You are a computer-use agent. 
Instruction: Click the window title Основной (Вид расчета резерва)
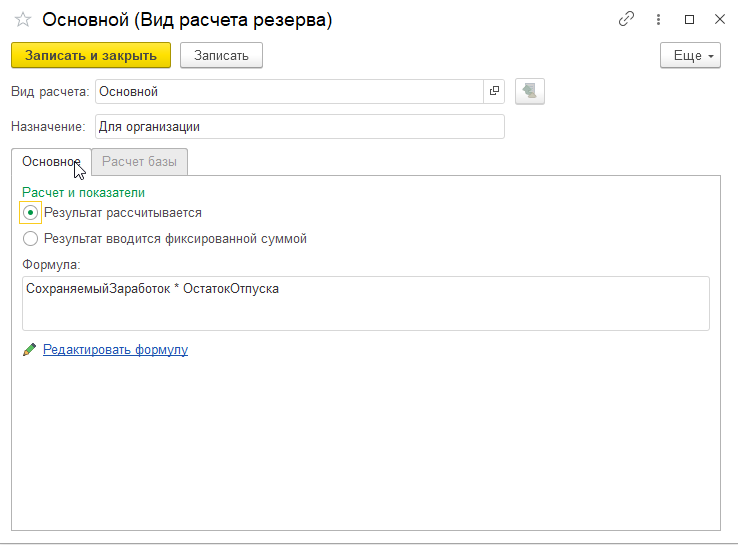coord(187,20)
